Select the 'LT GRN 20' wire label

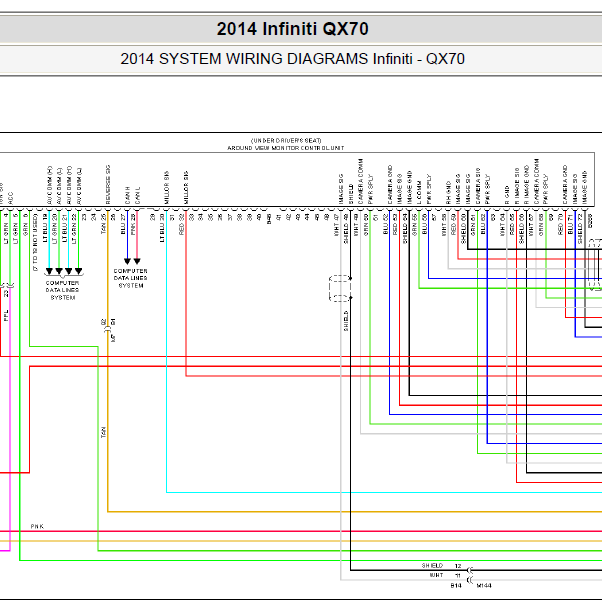click(55, 229)
